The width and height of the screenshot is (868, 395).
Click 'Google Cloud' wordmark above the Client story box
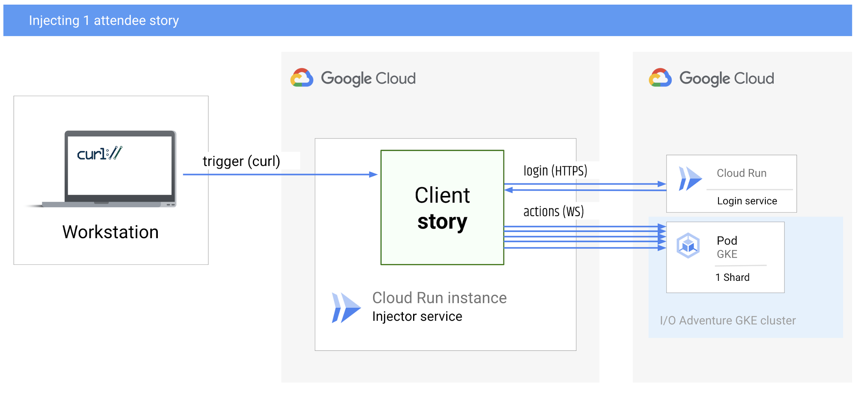368,78
